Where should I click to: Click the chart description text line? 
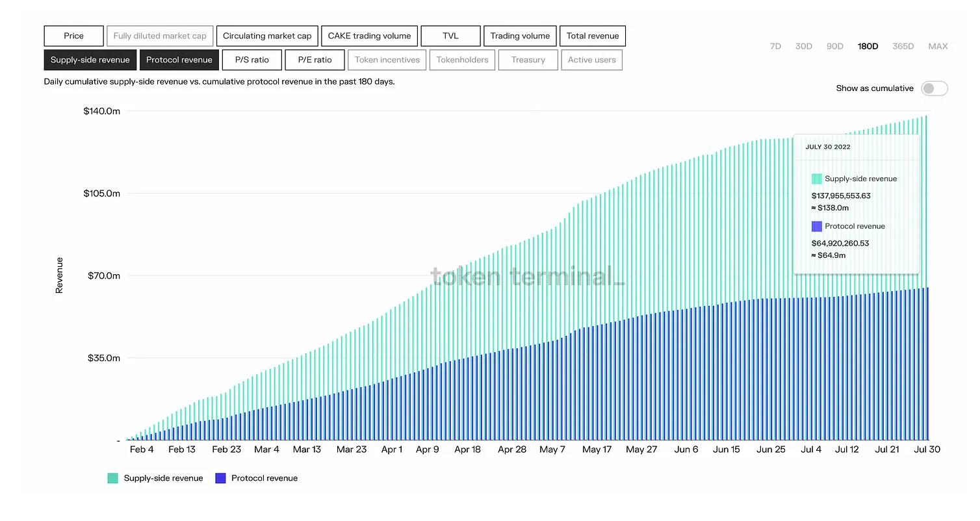coord(220,82)
